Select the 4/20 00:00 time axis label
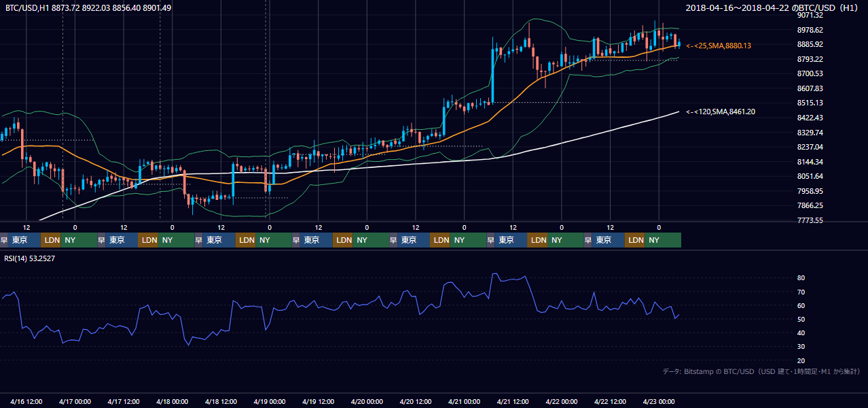Screen dimensions: 868x408 [367, 401]
